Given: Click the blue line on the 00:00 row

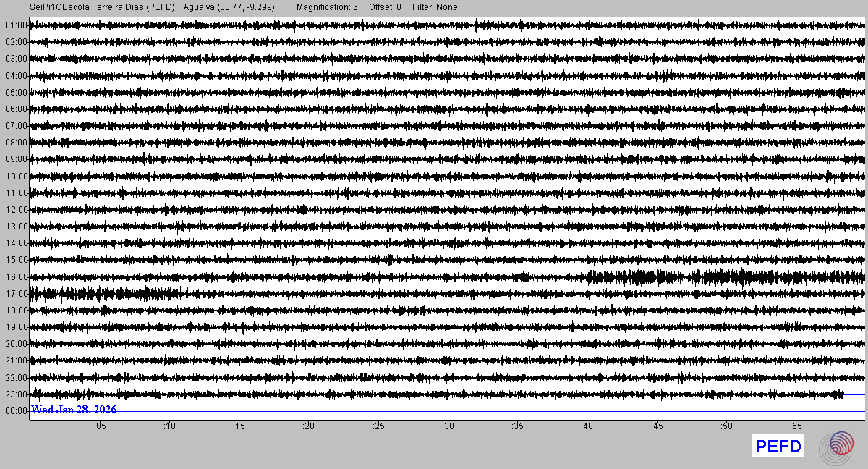Looking at the screenshot, I should pos(506,411).
